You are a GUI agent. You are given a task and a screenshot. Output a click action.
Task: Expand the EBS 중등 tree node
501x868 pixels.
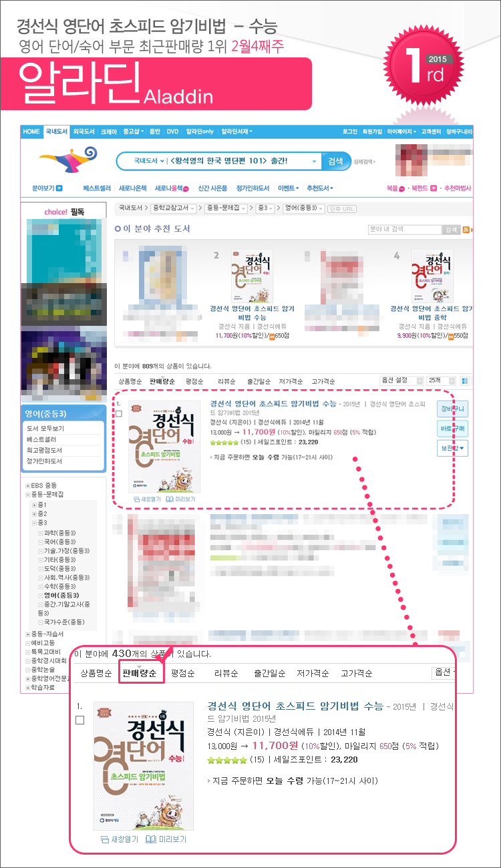27,485
